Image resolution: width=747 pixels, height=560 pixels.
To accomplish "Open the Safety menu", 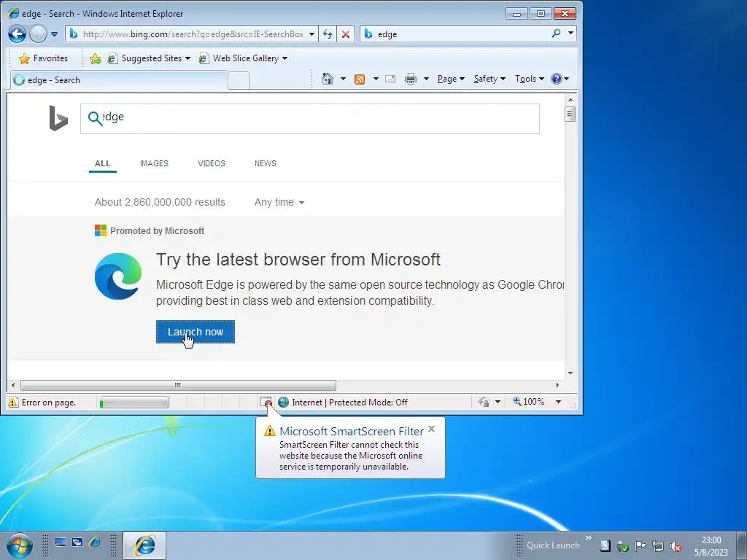I will point(489,79).
